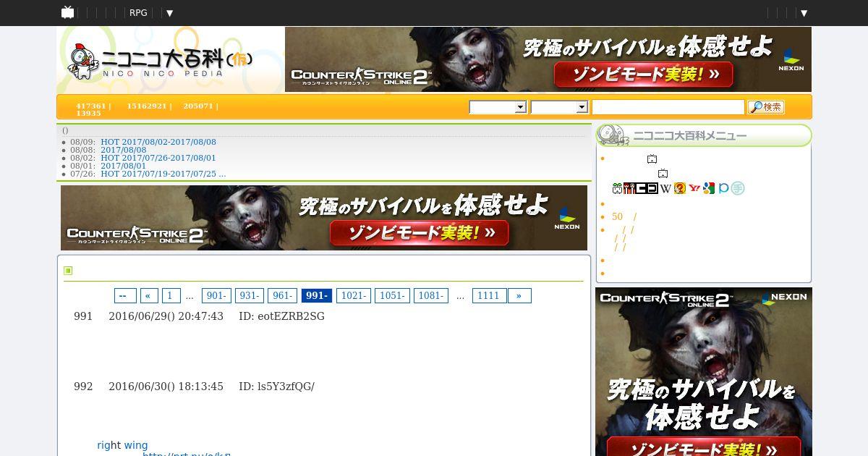Expand the dropdown arrow next to RPG
This screenshot has width=868, height=456.
tap(169, 13)
